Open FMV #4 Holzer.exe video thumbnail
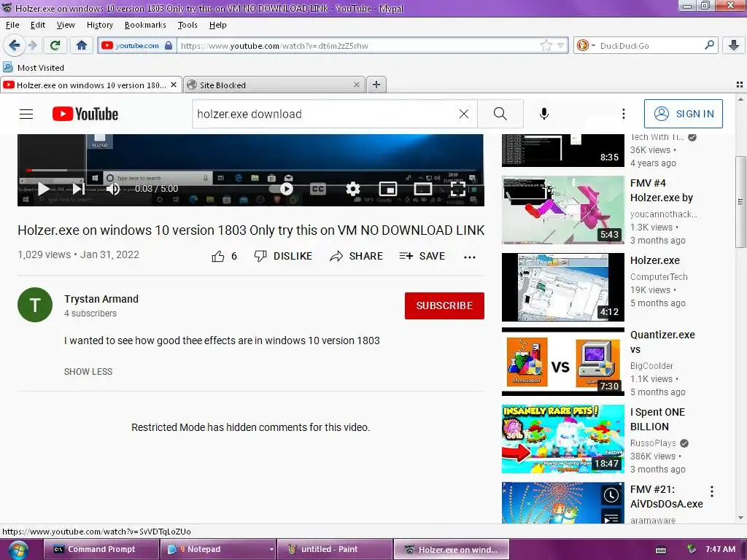 tap(563, 210)
